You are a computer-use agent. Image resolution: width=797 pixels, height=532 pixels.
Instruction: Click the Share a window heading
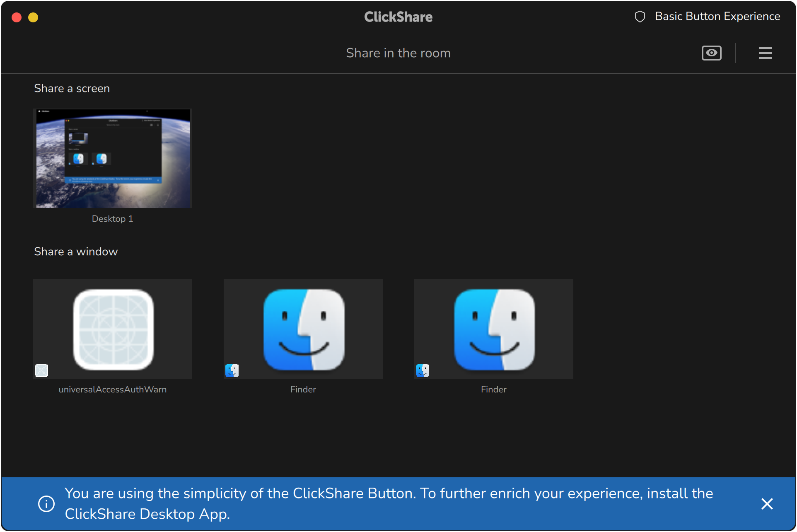coord(76,251)
